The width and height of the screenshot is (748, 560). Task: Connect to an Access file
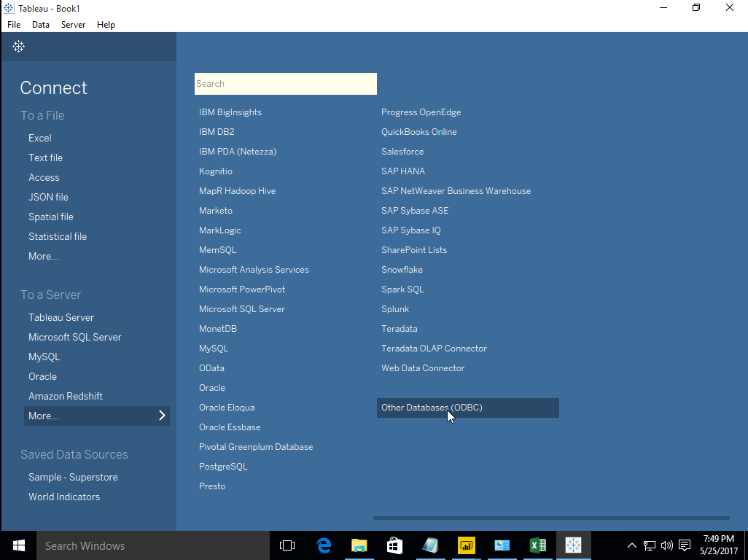click(x=44, y=177)
